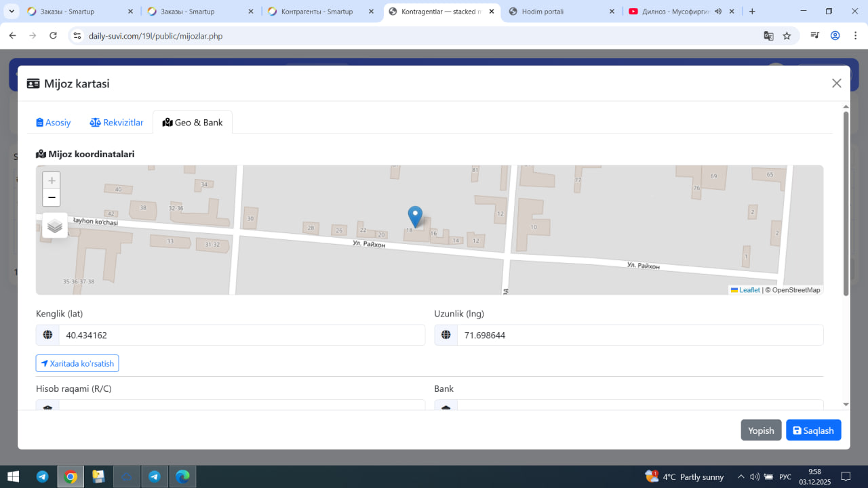
Task: Show hidden system tray icons
Action: (x=741, y=477)
